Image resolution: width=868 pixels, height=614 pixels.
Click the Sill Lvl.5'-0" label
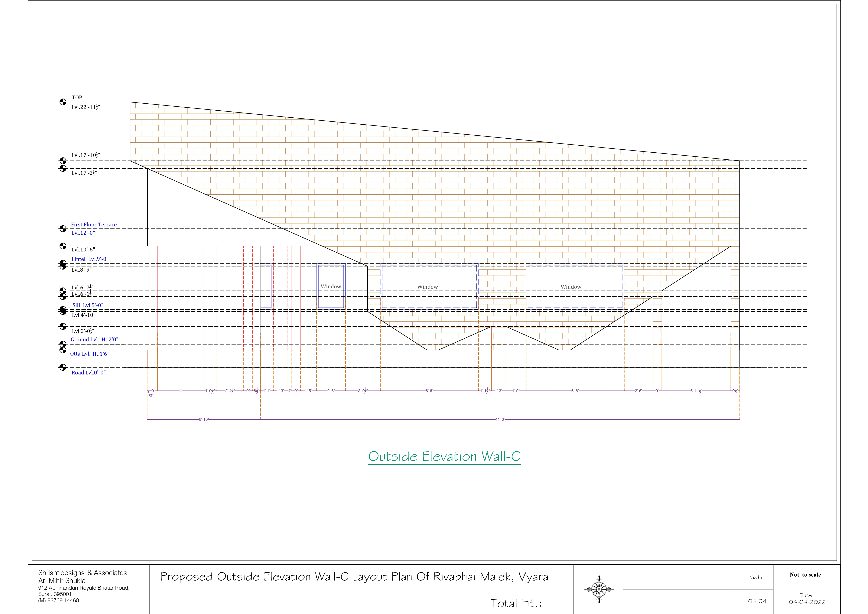pos(88,305)
